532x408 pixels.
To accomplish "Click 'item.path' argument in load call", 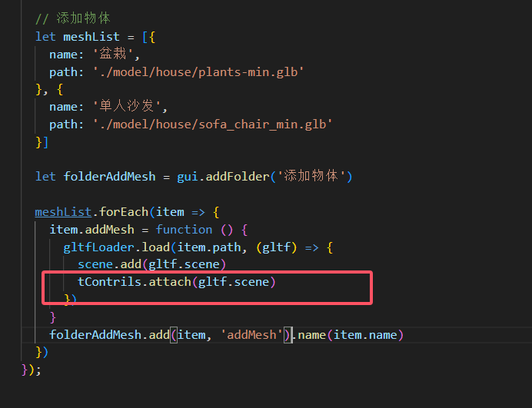I will tap(209, 247).
